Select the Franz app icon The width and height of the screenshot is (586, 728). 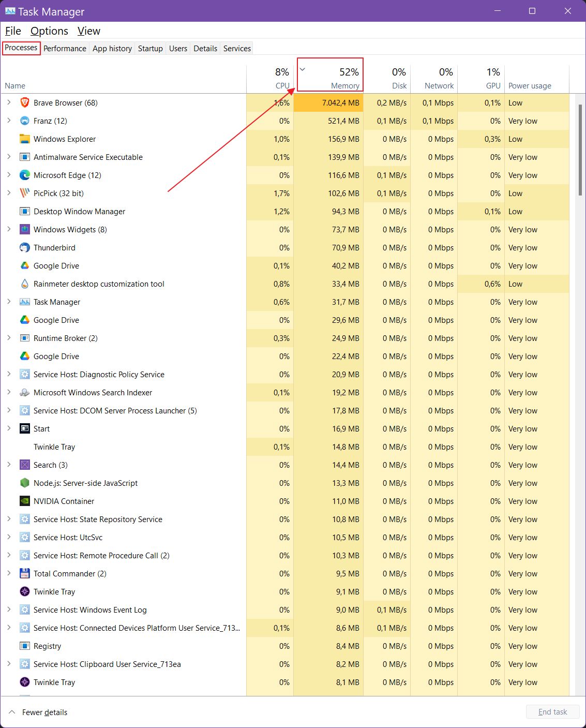(x=24, y=121)
